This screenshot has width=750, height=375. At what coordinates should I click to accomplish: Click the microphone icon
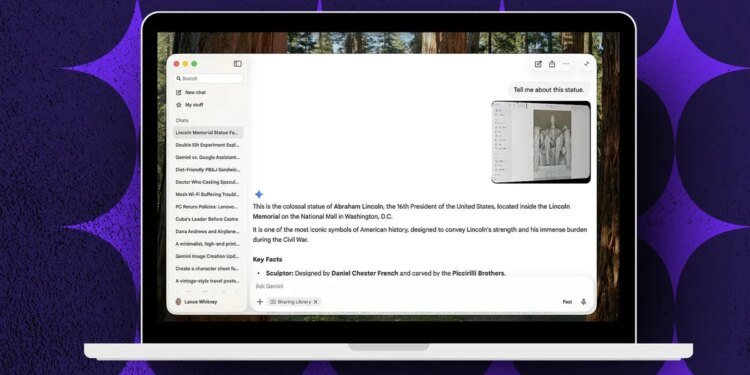pos(584,302)
